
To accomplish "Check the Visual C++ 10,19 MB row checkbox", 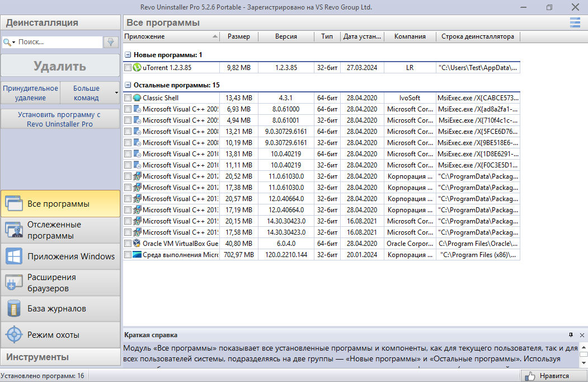I will coord(128,143).
